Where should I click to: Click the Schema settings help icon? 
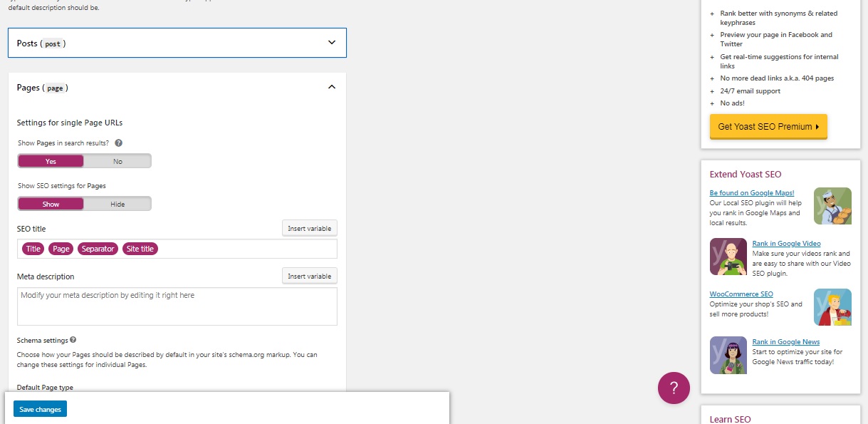pyautogui.click(x=73, y=341)
